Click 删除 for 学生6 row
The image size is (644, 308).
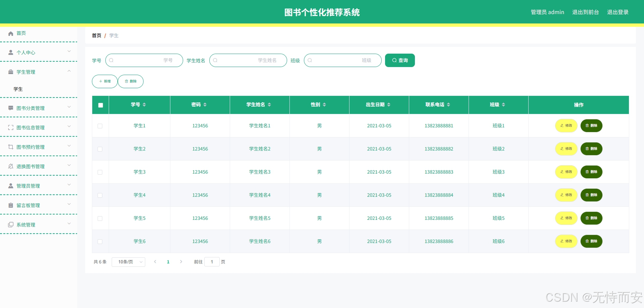[591, 241]
